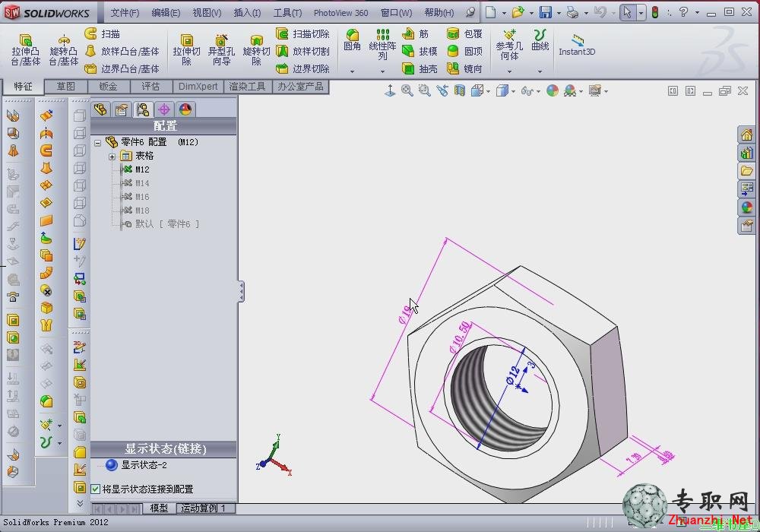Switch to the 草图 sketch tab
760x532 pixels.
pos(65,86)
